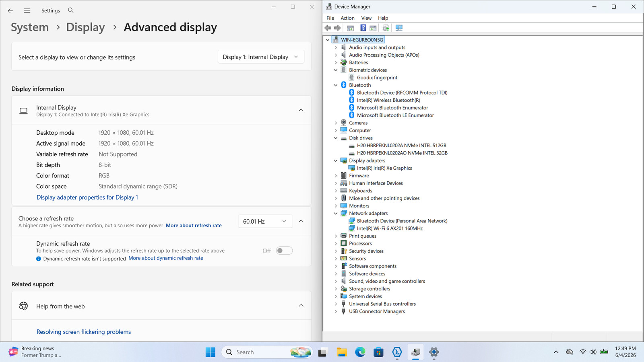Go to Display in the breadcrumb
Viewport: 644px width, 362px height.
(85, 27)
